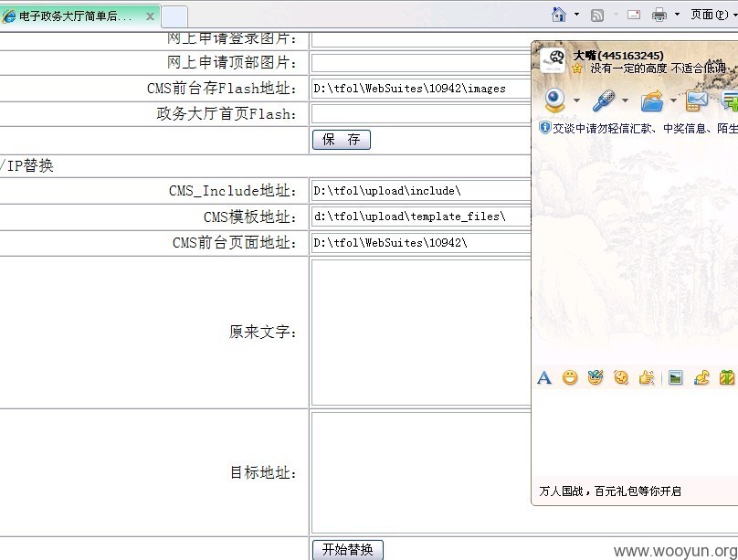Expand the voice call options arrow

pos(625,100)
